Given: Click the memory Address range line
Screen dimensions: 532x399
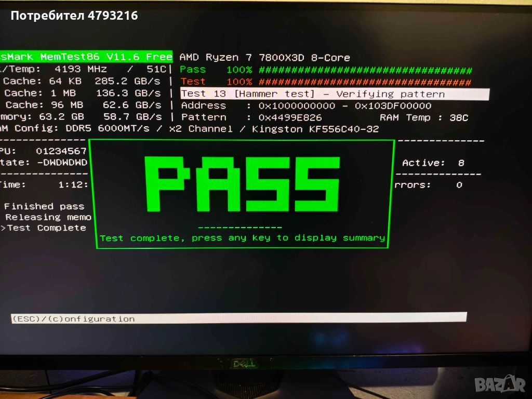Looking at the screenshot, I should coord(306,106).
